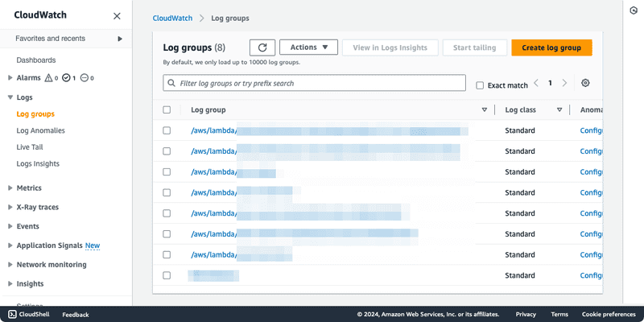Click Configure in the first table row
644x322 pixels.
pos(591,130)
